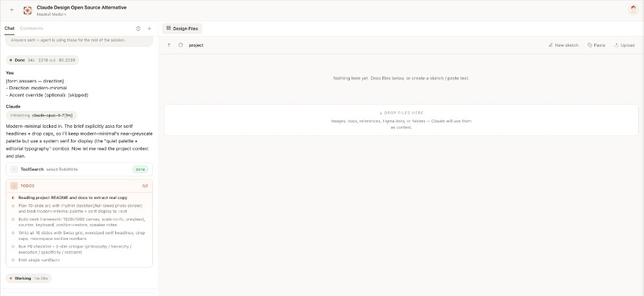Click the Done 34s status pill
Screen dimensions: 644x296
click(42, 60)
